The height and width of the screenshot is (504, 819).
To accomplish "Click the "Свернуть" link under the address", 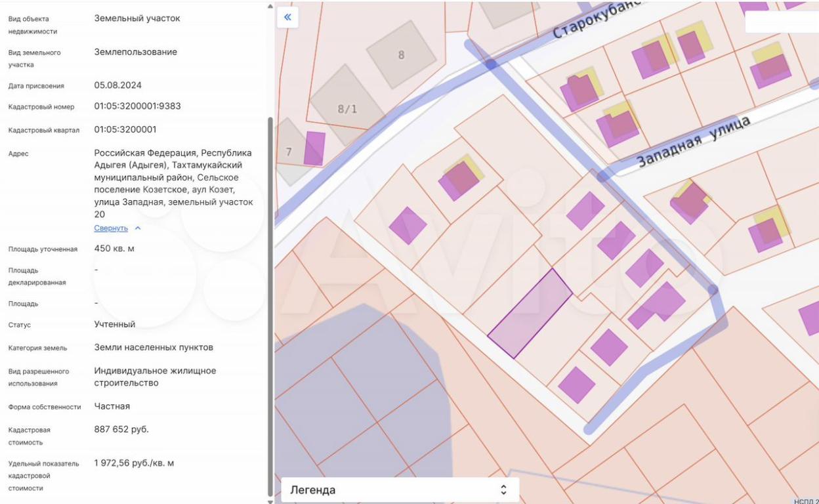I will click(111, 228).
